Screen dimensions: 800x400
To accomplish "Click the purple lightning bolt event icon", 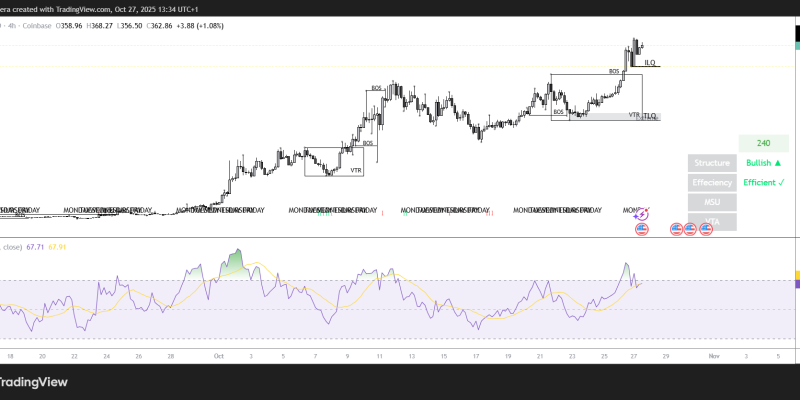I will click(x=643, y=213).
